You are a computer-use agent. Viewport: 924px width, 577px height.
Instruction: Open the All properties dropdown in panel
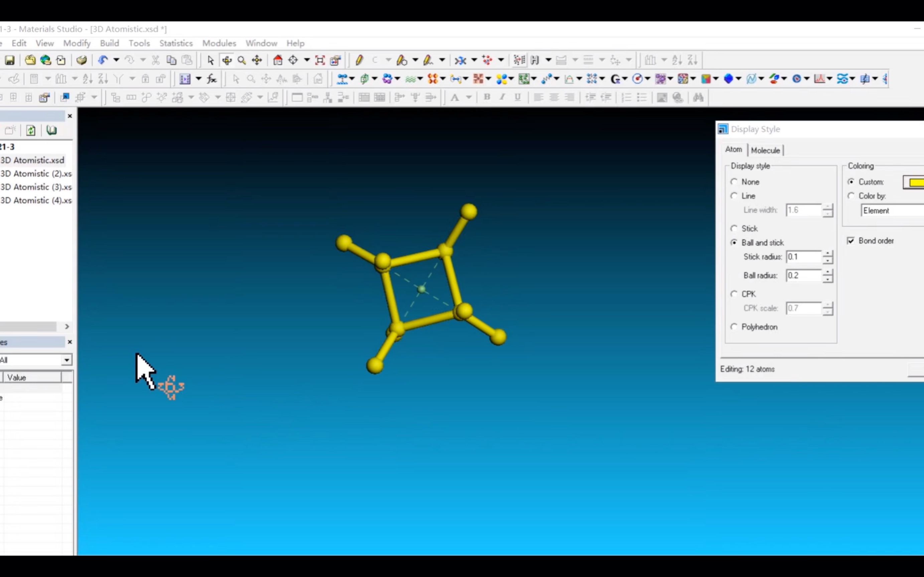pyautogui.click(x=66, y=360)
